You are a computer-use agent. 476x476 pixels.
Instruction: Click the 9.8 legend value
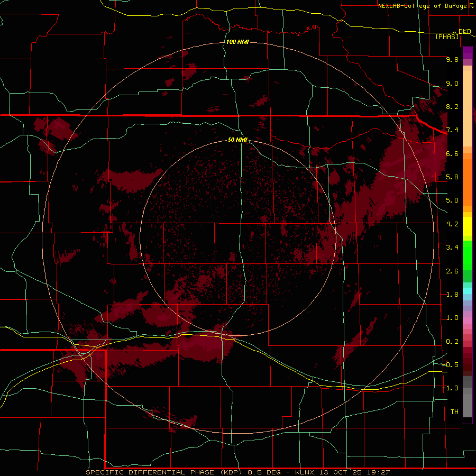coord(452,59)
